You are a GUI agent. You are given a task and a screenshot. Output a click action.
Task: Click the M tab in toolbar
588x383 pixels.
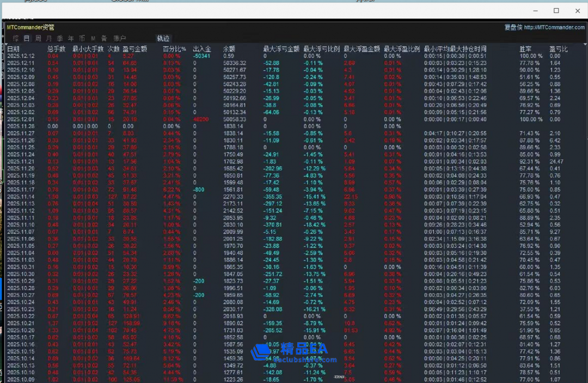(93, 38)
